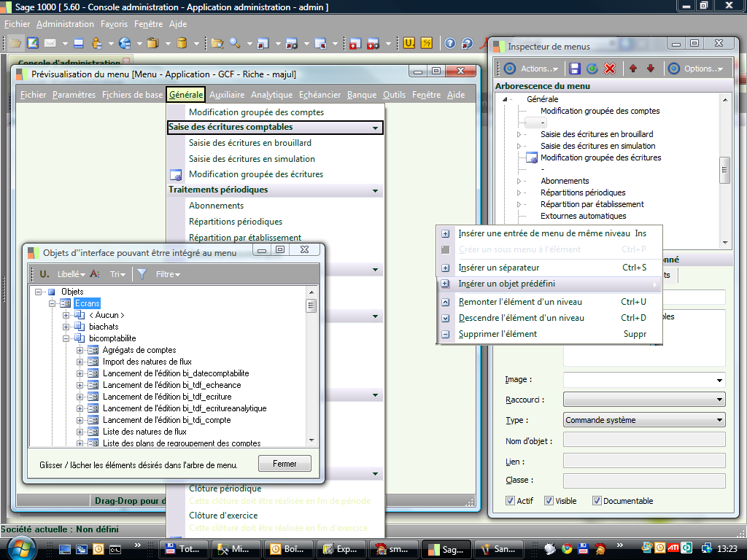The image size is (747, 560).
Task: Expand the biachats tree node
Action: pyautogui.click(x=66, y=327)
